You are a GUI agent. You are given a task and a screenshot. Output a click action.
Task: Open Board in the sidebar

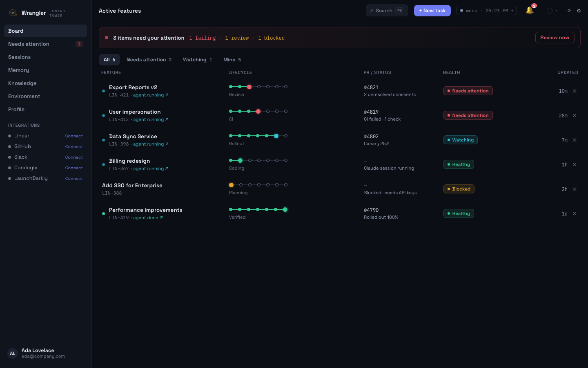[x=45, y=31]
